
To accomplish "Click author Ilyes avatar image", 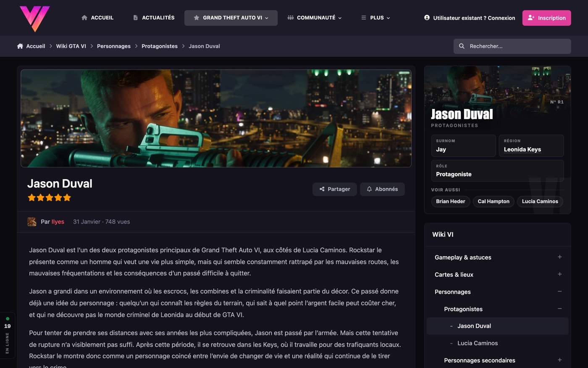I will pyautogui.click(x=32, y=222).
